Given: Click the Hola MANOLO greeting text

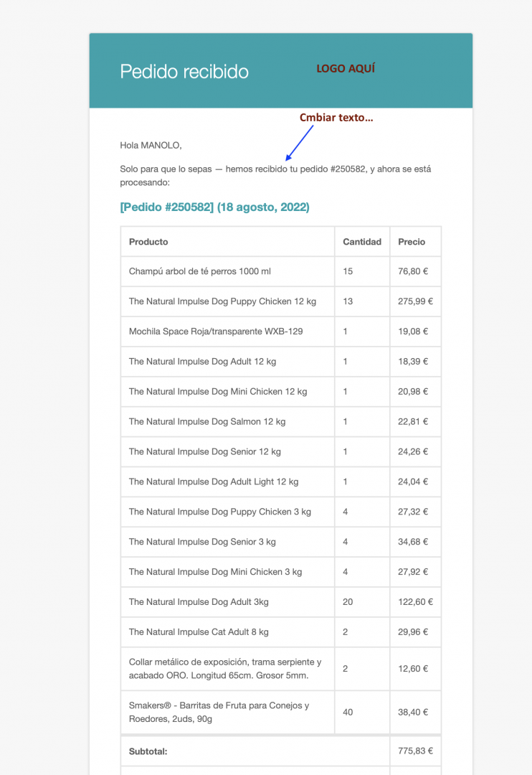Looking at the screenshot, I should 151,145.
